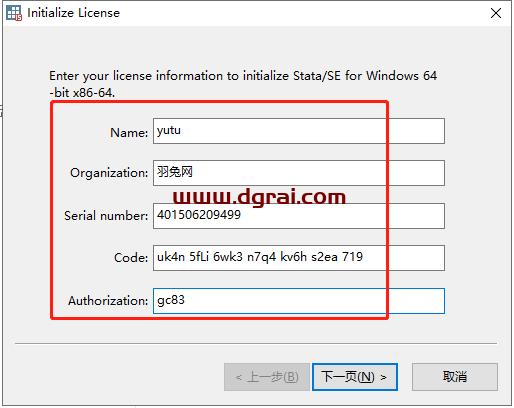
Task: Click the Code: label
Action: 131,258
